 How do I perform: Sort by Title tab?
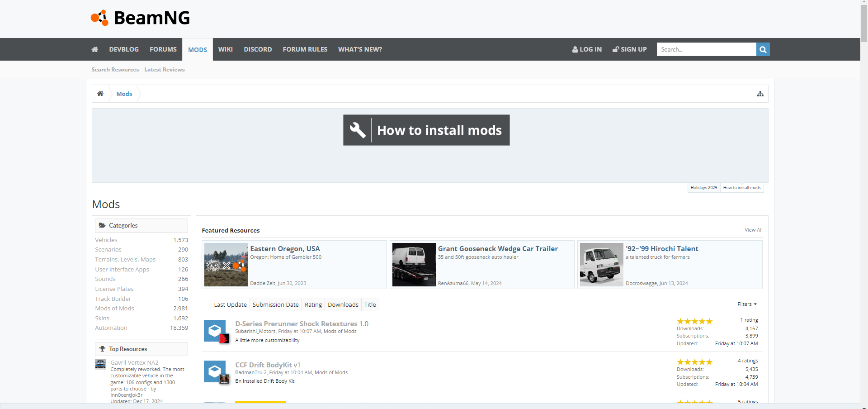(370, 305)
